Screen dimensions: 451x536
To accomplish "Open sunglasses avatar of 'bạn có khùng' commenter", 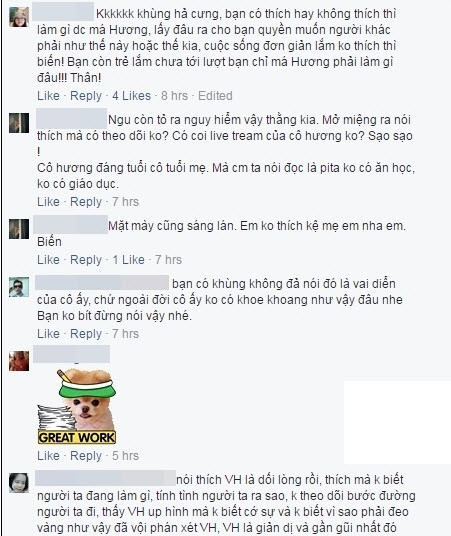I will point(19,287).
